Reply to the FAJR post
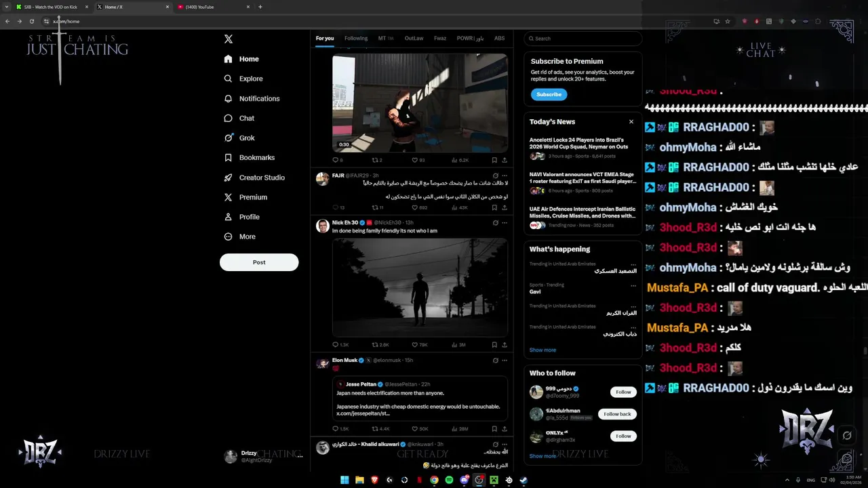Image resolution: width=868 pixels, height=488 pixels. (x=335, y=207)
